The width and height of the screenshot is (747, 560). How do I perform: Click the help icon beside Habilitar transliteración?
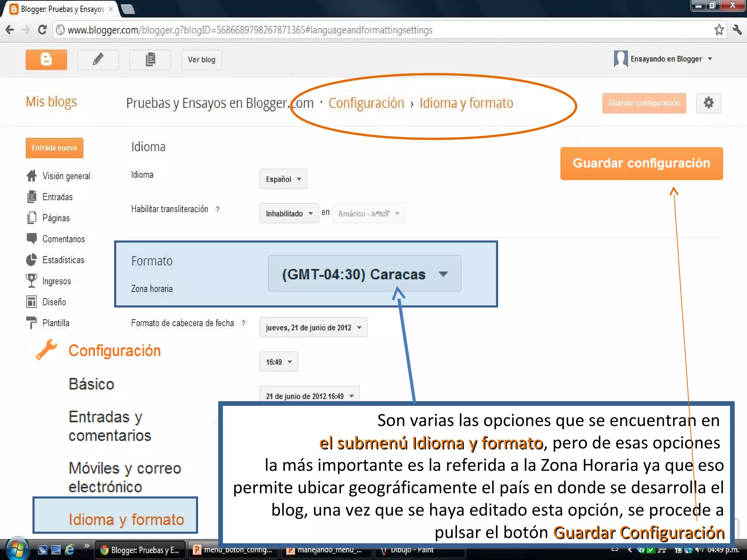click(218, 209)
